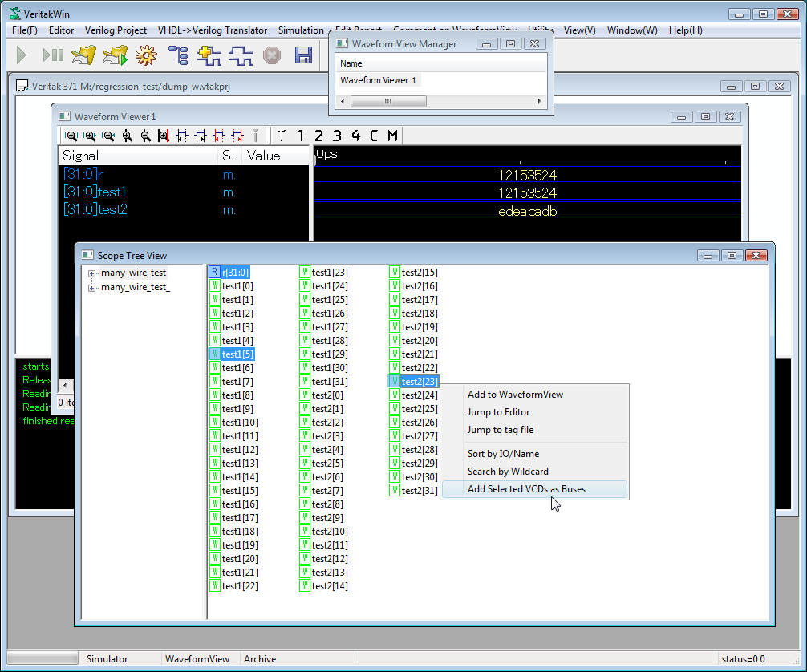Click the blue floppy disk save icon
The height and width of the screenshot is (672, 807).
tap(303, 55)
